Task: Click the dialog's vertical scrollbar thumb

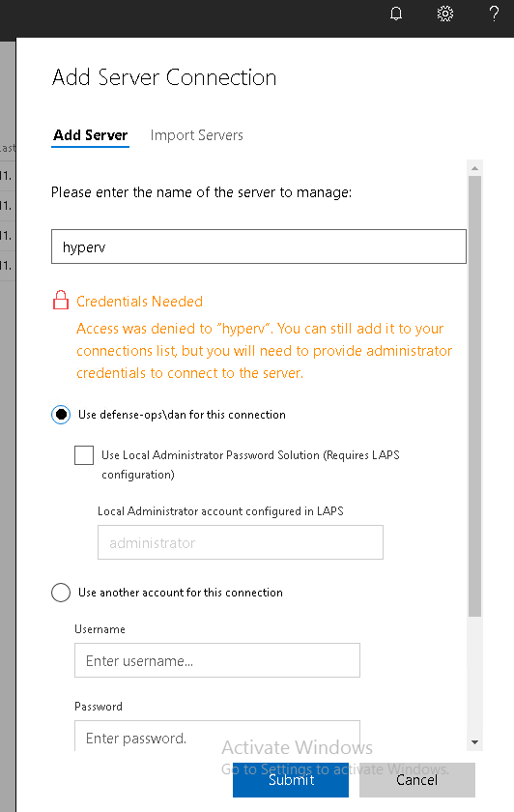Action: pyautogui.click(x=474, y=396)
